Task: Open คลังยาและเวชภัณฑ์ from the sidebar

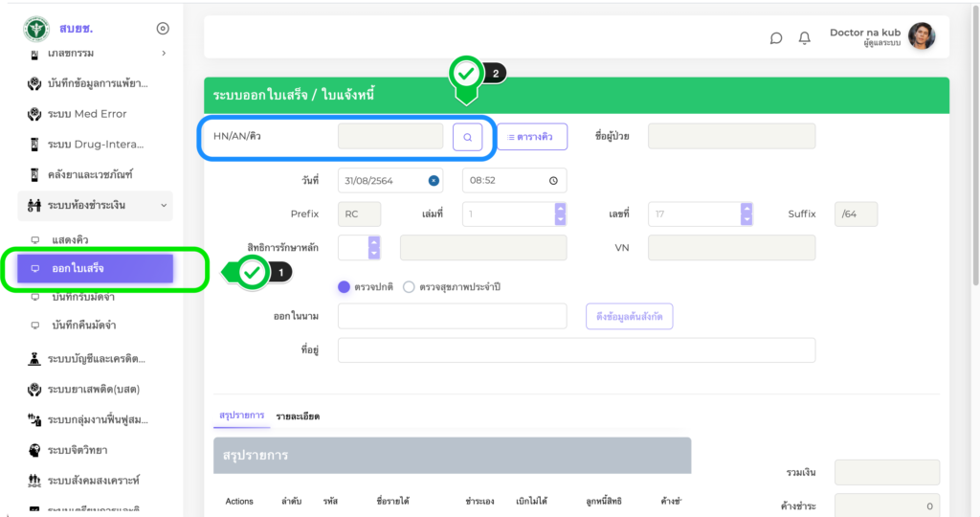Action: coord(89,174)
